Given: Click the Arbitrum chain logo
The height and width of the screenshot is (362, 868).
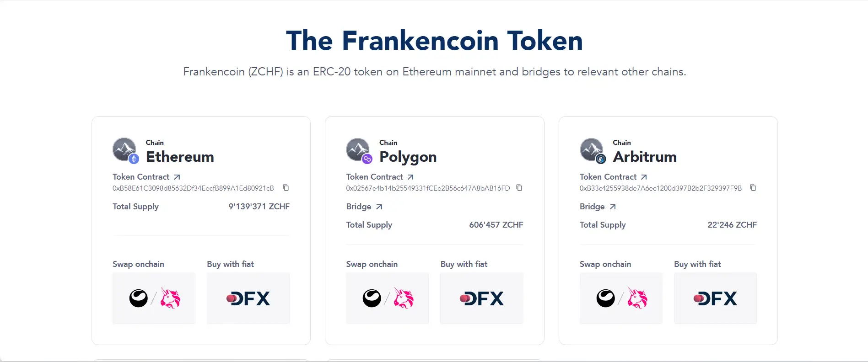Looking at the screenshot, I should click(592, 150).
